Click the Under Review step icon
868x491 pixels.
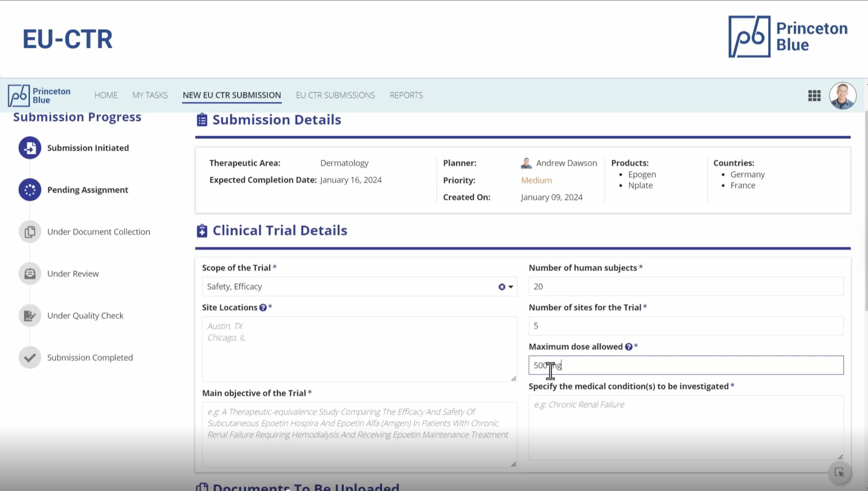point(30,273)
